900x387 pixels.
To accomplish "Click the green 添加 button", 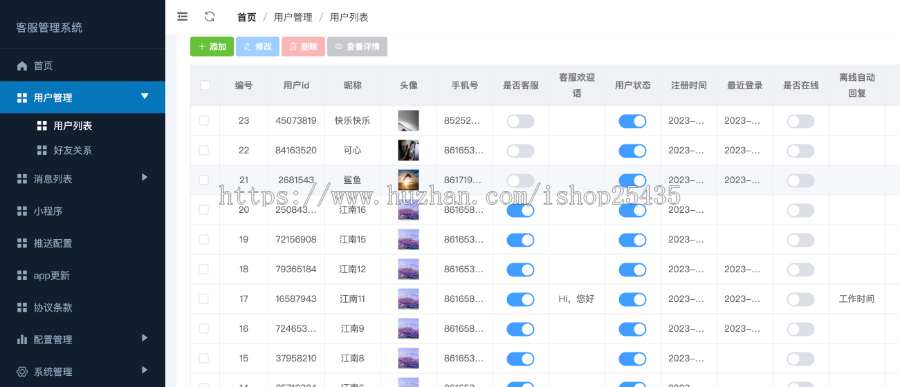I will pos(212,47).
